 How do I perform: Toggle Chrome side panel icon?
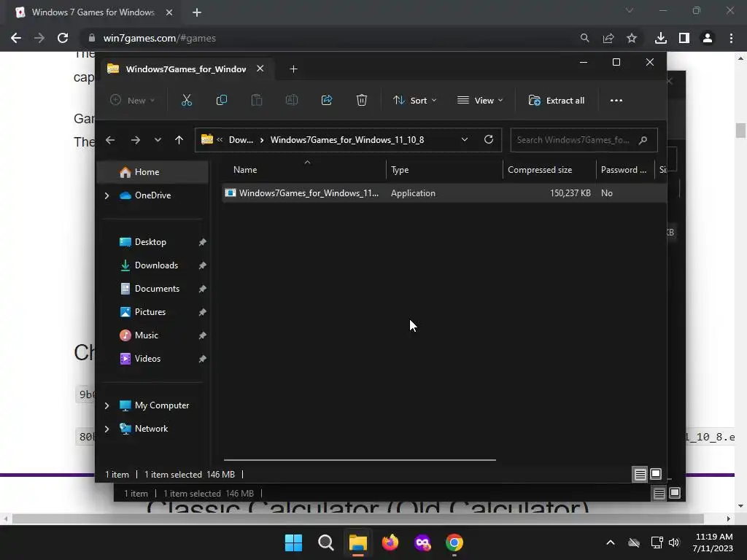click(684, 38)
